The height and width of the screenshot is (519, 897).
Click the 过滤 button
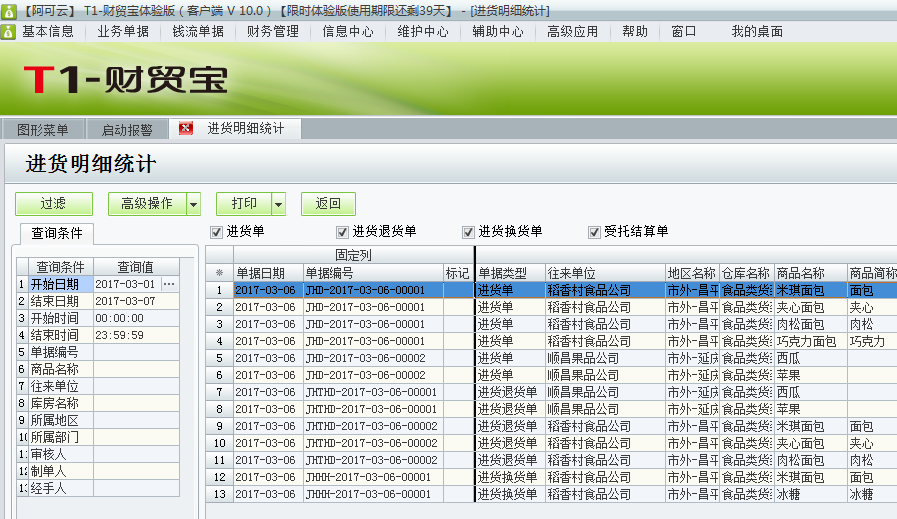point(54,204)
